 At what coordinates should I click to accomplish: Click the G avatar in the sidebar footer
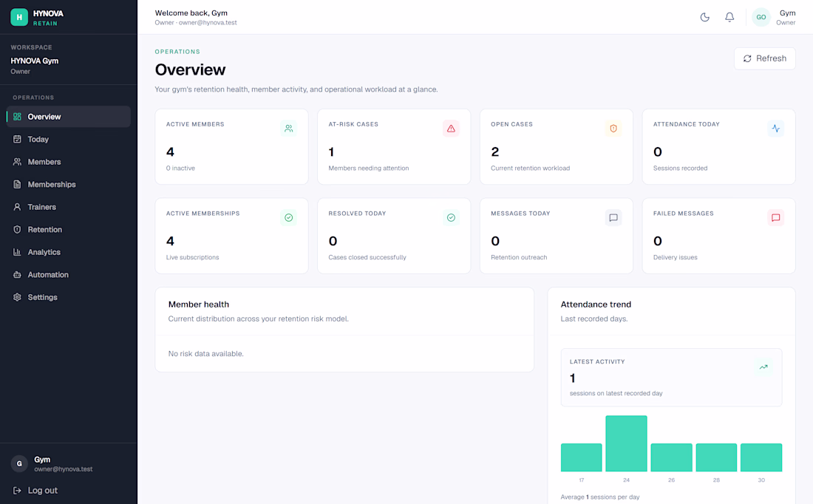click(19, 463)
